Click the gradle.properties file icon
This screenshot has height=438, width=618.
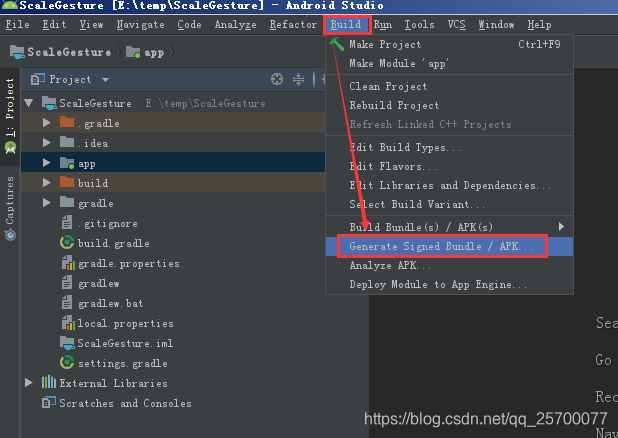pos(68,263)
